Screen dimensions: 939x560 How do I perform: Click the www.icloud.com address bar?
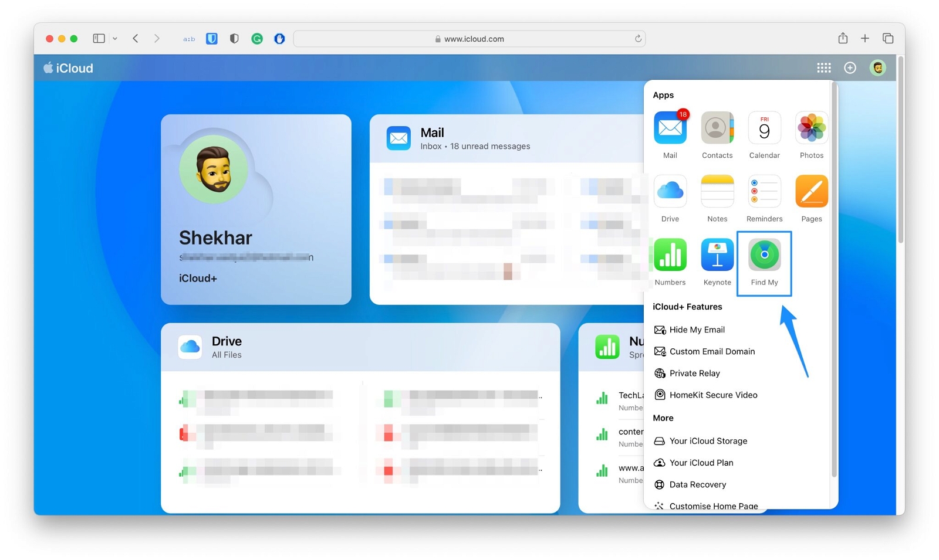469,39
